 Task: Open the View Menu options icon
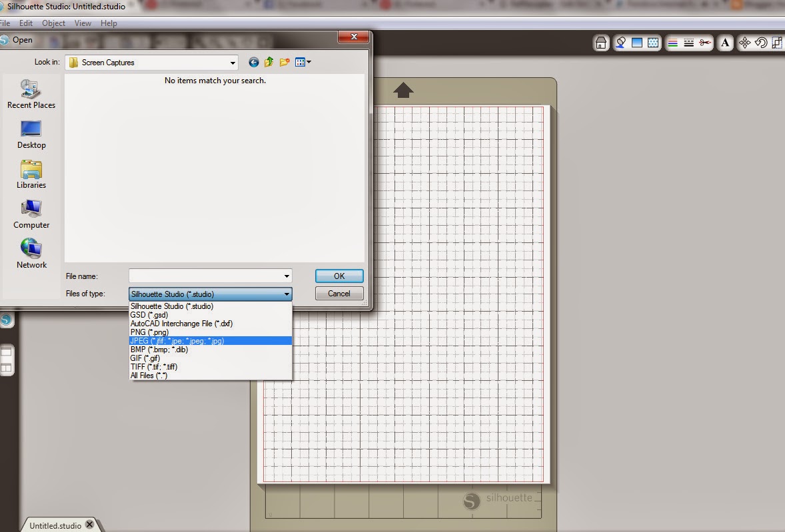(303, 62)
